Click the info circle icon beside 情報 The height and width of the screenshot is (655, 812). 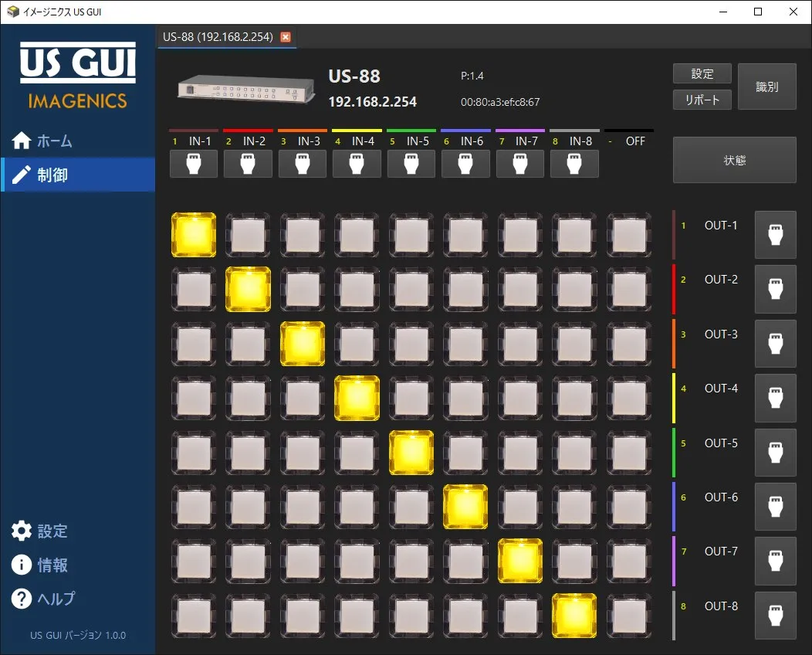pos(22,565)
